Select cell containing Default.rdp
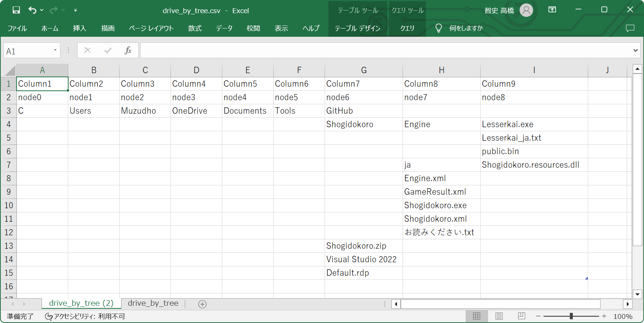 coord(364,273)
